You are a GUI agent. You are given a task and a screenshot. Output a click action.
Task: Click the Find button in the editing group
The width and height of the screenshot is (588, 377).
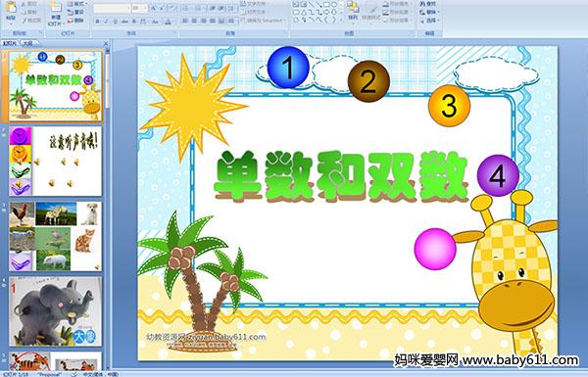[x=428, y=3]
